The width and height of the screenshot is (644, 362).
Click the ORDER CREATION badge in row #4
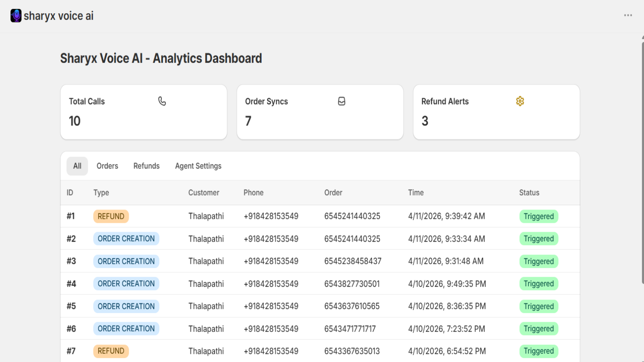126,284
